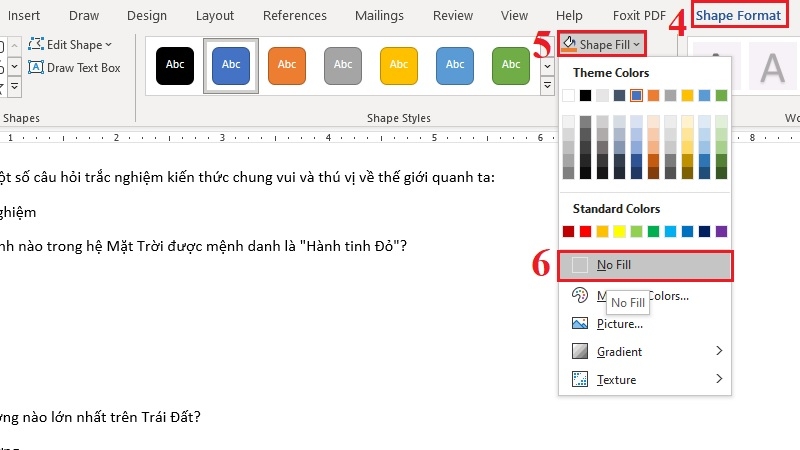The height and width of the screenshot is (450, 800).
Task: Open the Review tab
Action: point(453,16)
